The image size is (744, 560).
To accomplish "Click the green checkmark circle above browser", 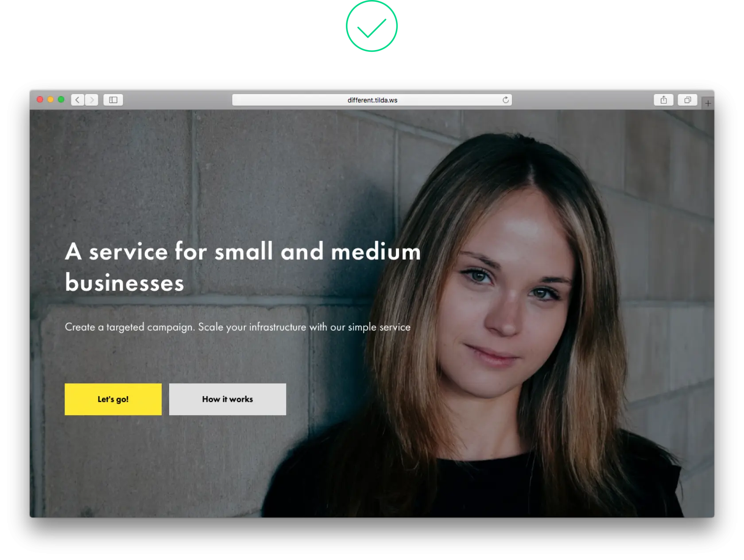I will [x=372, y=26].
